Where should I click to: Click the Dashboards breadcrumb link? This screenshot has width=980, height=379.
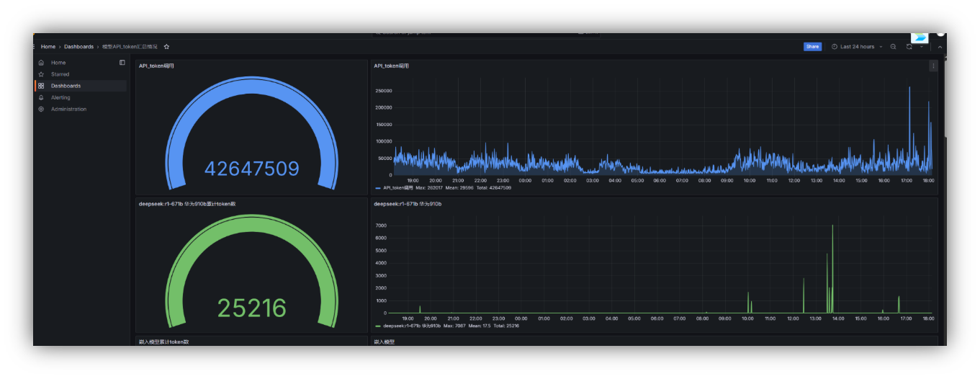click(x=78, y=47)
